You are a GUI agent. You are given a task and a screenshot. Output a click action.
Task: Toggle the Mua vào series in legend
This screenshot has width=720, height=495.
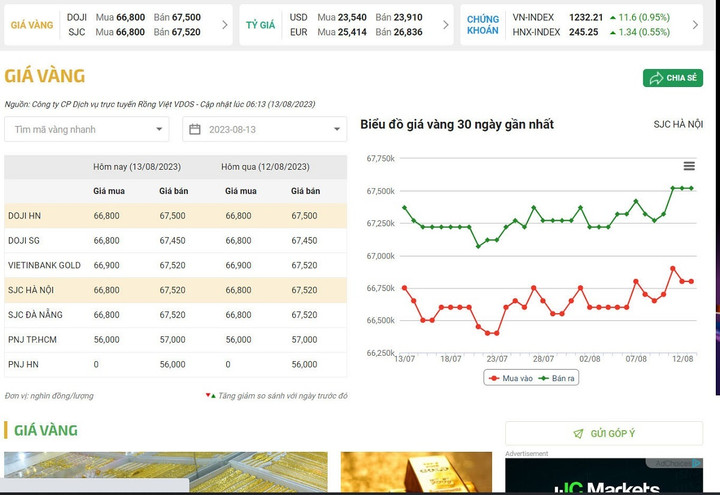pyautogui.click(x=508, y=378)
